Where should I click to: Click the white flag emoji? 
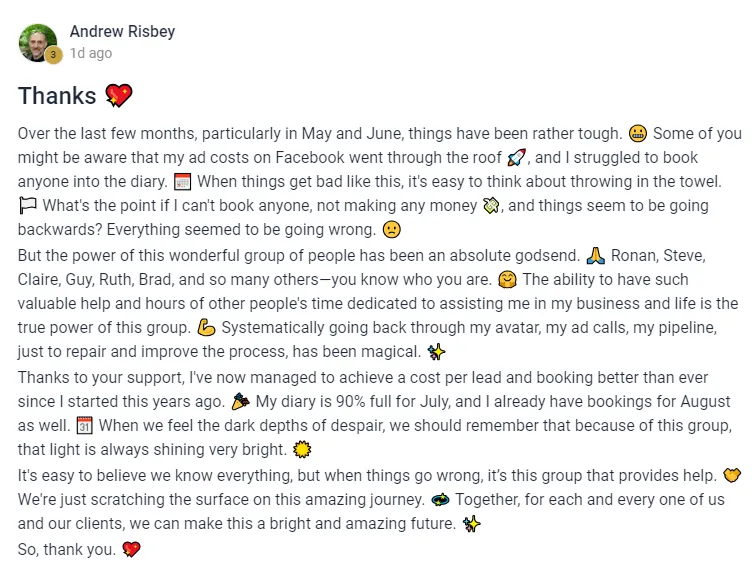[x=27, y=206]
